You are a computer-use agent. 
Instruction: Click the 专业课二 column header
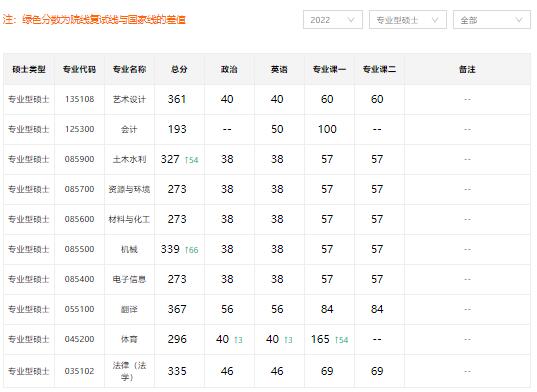pyautogui.click(x=379, y=69)
